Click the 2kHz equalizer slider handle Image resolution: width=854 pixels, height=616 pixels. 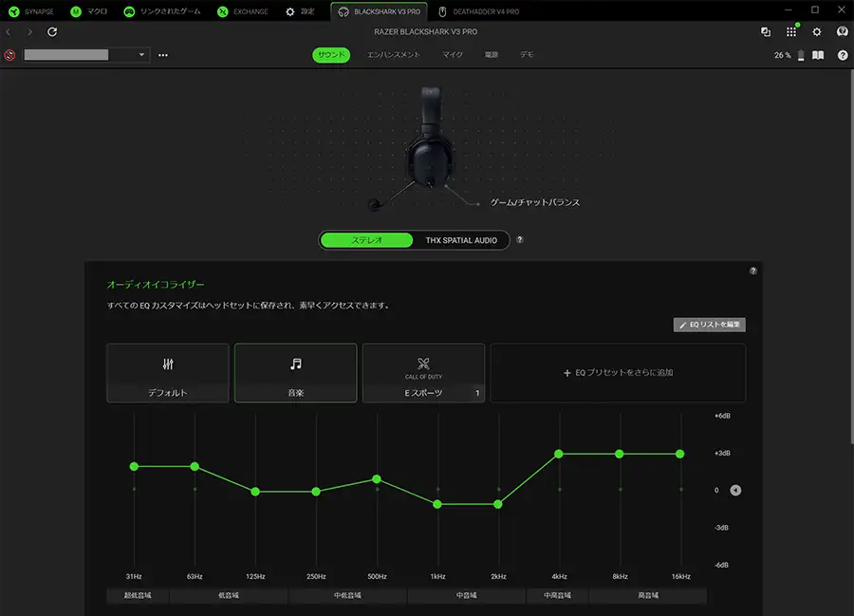(x=498, y=504)
